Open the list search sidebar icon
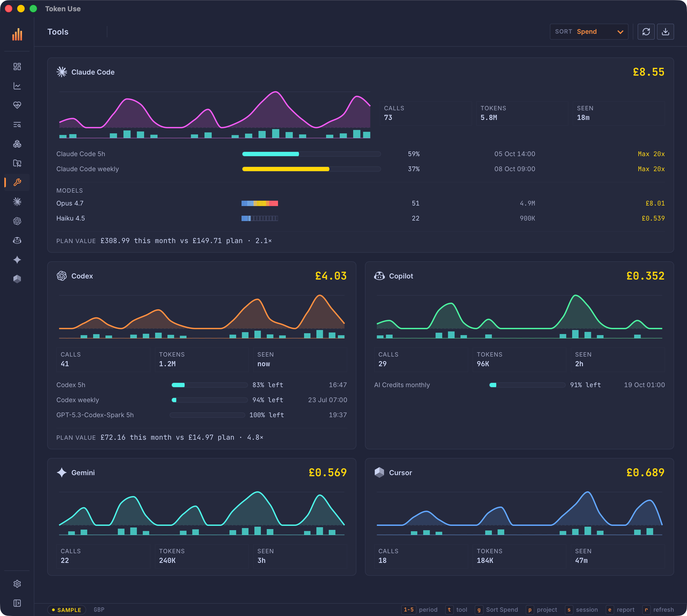Screen dimensions: 687x616 pos(17,124)
